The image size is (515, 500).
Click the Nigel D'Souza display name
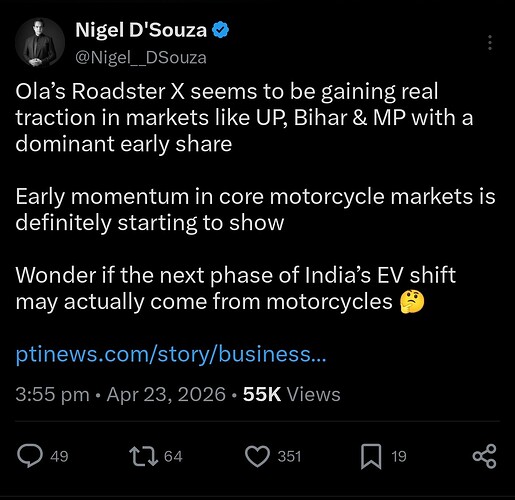click(141, 30)
